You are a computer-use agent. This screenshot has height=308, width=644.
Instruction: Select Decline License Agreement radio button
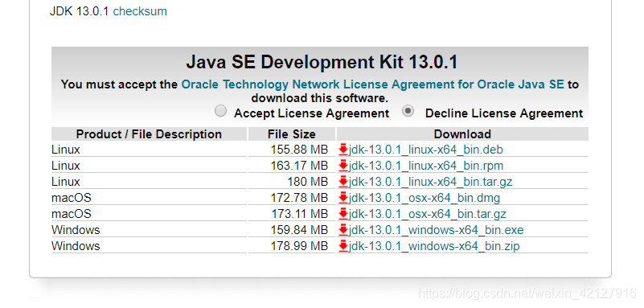click(408, 111)
